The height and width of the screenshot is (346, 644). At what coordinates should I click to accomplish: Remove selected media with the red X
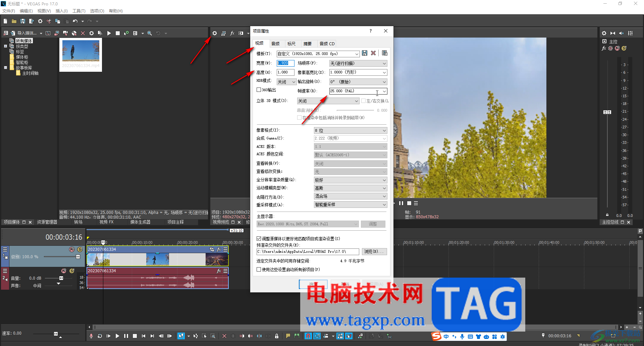pos(83,33)
